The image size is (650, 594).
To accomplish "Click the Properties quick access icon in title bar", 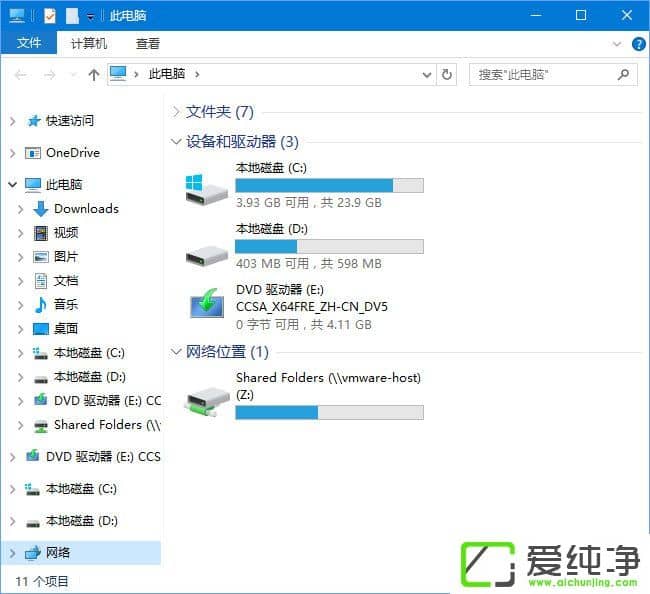I will (50, 16).
